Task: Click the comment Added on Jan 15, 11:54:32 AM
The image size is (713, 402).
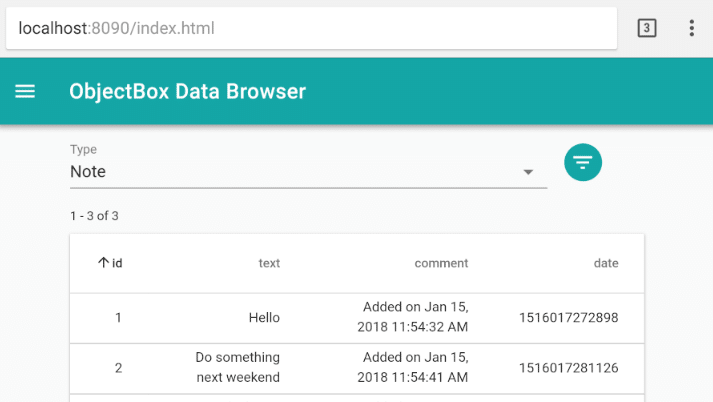Action: coord(412,317)
